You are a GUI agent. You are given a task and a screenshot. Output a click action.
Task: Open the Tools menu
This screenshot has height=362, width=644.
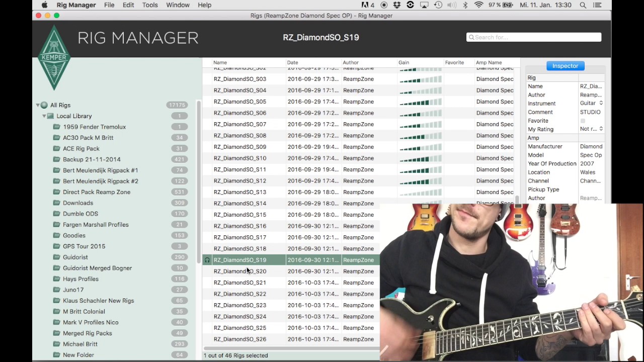[150, 5]
